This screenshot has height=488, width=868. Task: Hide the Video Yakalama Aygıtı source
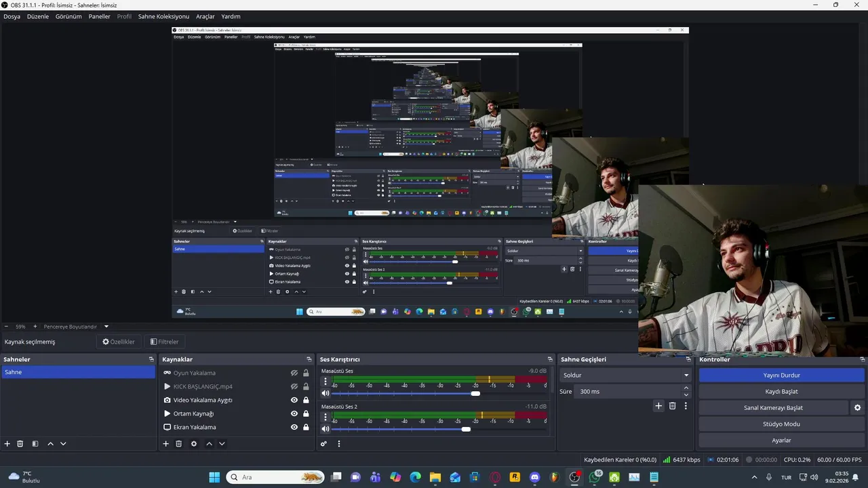tap(294, 400)
